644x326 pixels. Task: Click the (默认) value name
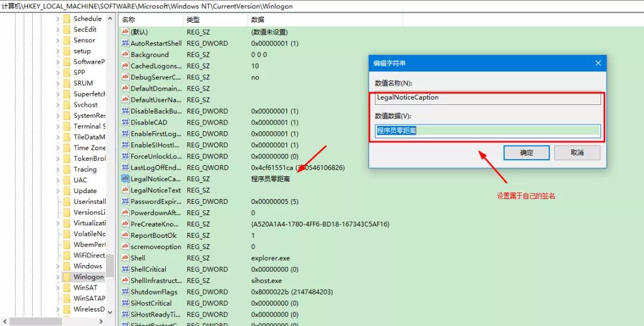click(x=139, y=32)
